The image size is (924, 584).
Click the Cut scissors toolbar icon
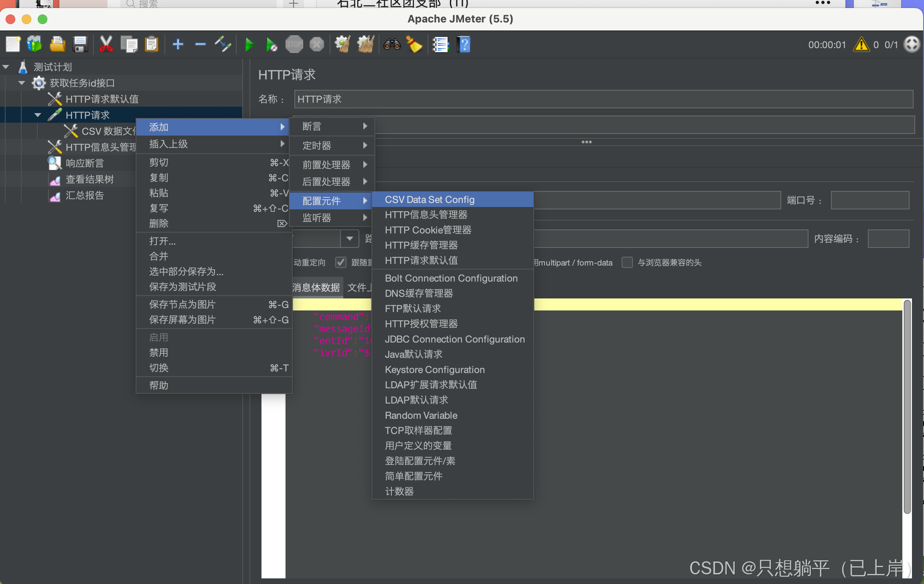(x=106, y=44)
